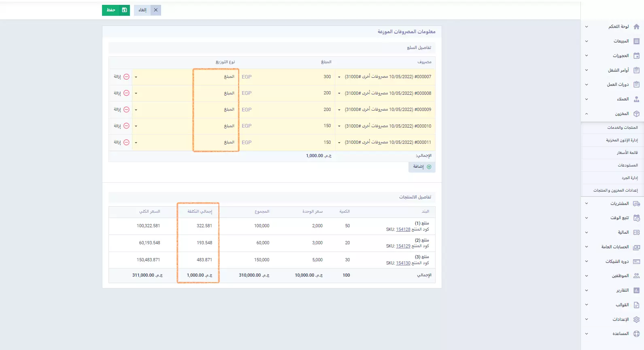Click Add (إضافة) expense row button
This screenshot has height=350, width=644.
(x=422, y=167)
